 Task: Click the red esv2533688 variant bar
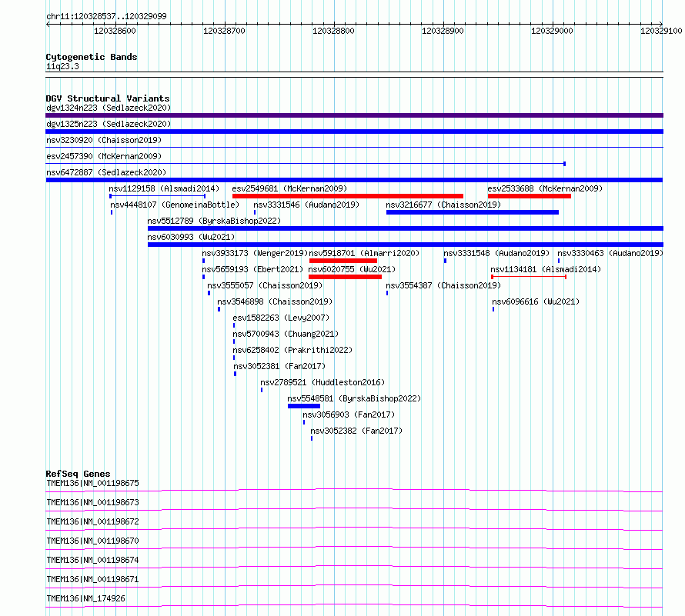529,196
